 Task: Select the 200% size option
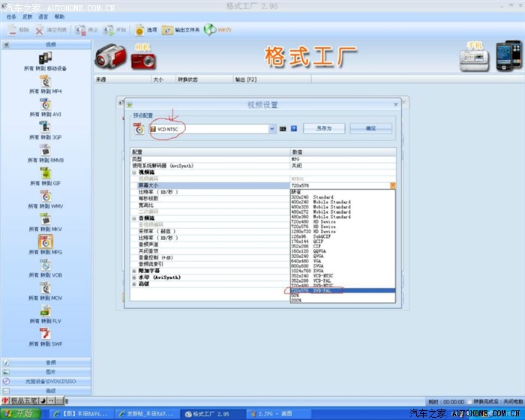point(343,301)
